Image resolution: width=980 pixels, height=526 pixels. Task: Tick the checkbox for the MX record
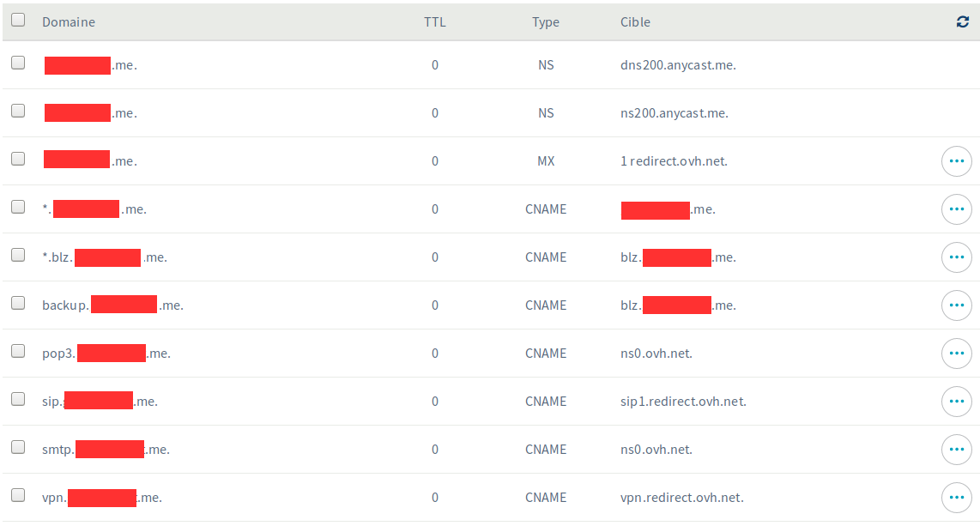(18, 160)
